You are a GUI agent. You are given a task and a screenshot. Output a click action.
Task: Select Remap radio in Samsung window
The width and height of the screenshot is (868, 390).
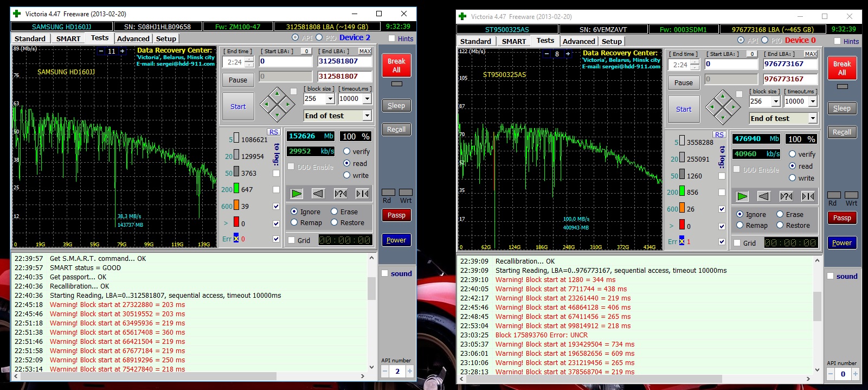pyautogui.click(x=294, y=222)
